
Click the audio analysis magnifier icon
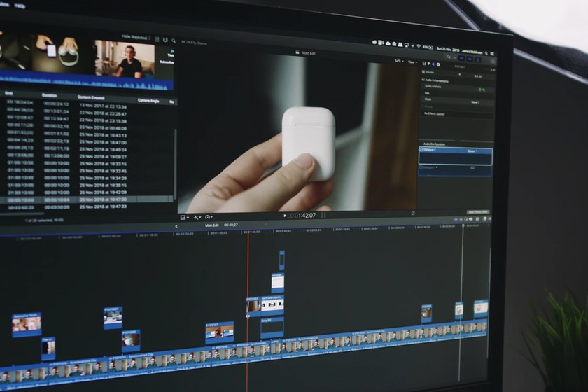pos(484,90)
